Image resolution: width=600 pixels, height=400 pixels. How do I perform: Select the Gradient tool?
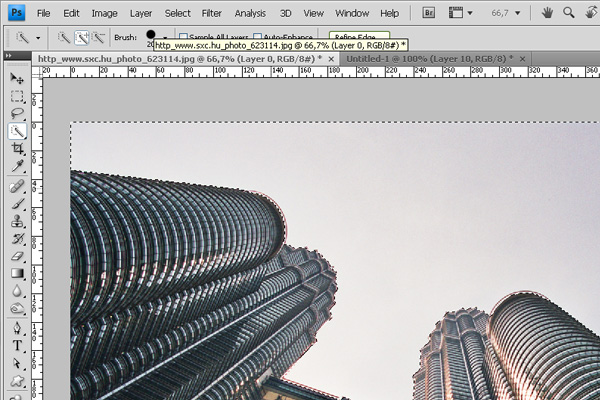coord(17,273)
